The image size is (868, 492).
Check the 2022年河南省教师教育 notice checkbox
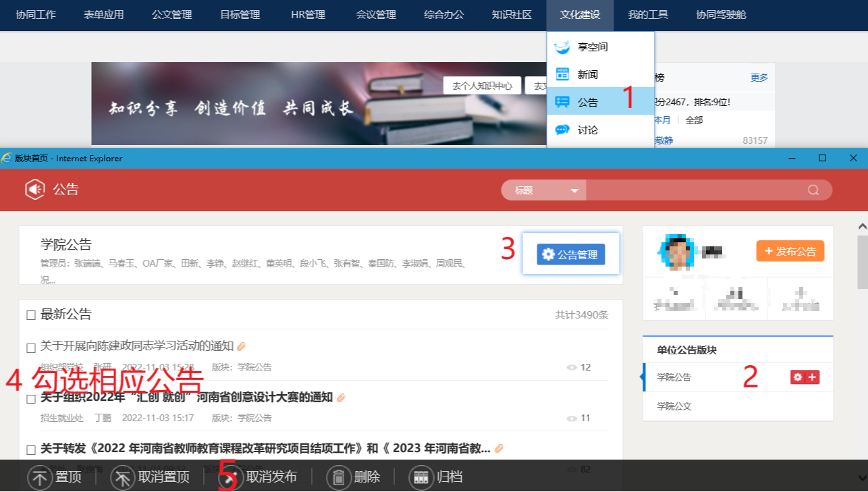30,450
